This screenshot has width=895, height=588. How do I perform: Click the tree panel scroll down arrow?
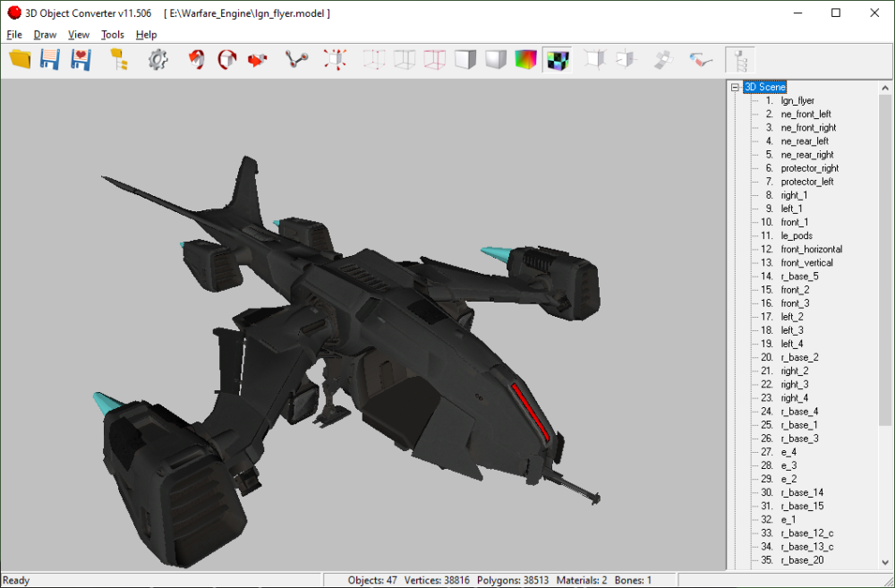(x=885, y=562)
